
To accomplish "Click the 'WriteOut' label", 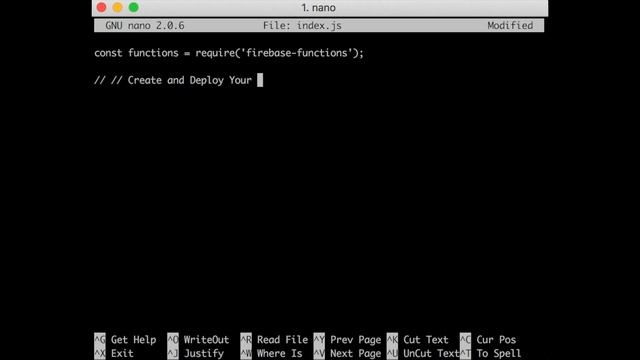I will pos(206,340).
